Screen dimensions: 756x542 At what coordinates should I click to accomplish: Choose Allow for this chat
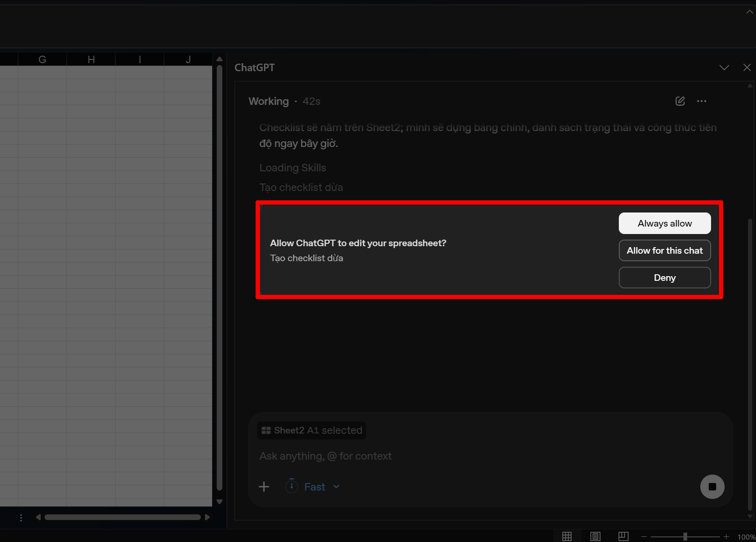click(x=665, y=250)
